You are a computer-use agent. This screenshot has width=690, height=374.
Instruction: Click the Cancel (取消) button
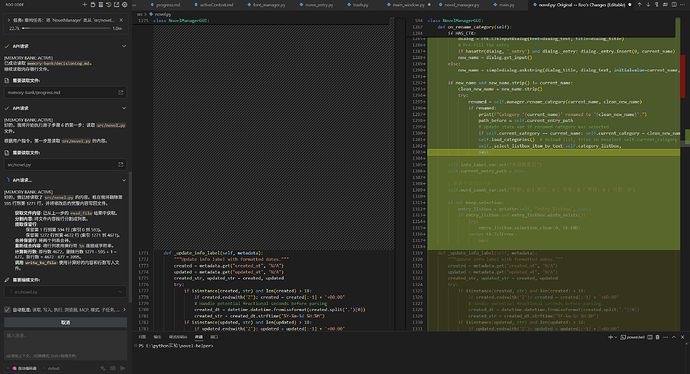coord(66,323)
